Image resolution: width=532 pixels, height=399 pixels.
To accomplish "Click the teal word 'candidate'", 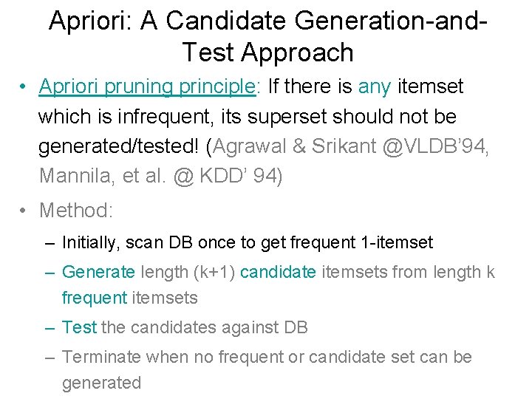I will click(278, 272).
